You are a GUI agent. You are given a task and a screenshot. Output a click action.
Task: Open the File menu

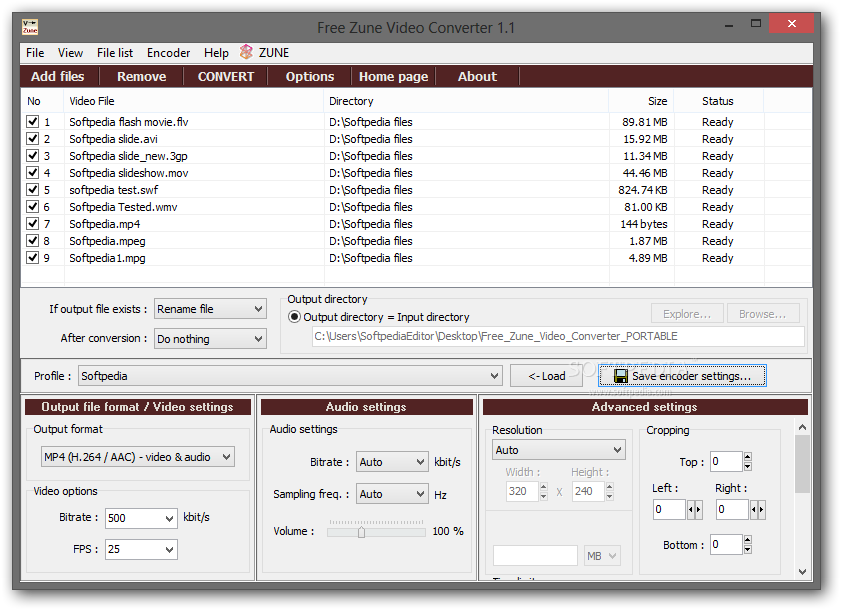coord(35,53)
